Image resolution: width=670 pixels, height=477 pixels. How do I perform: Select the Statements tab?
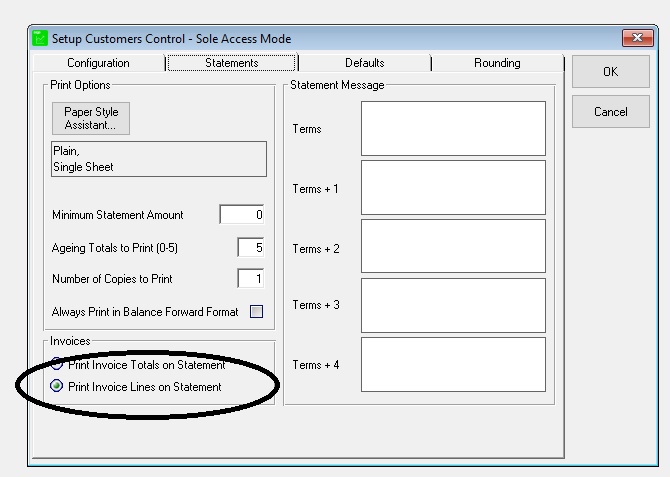pyautogui.click(x=231, y=63)
